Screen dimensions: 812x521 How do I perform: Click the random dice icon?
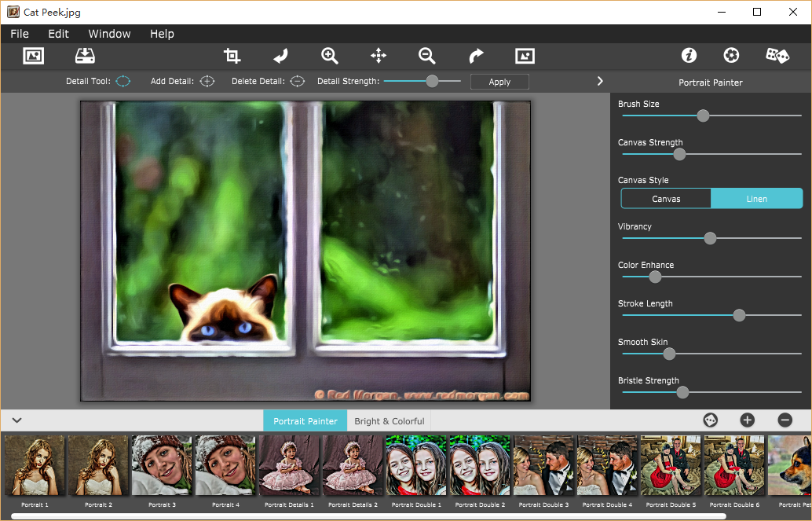click(777, 56)
